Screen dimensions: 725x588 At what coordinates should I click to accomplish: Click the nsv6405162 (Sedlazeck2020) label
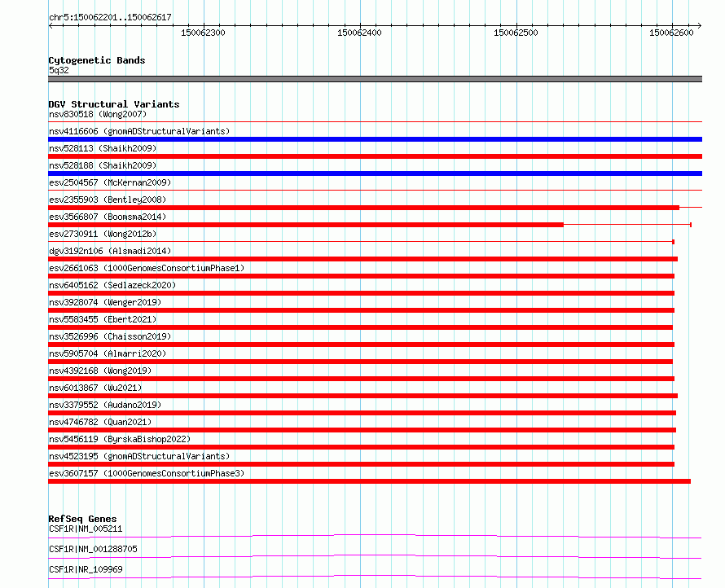(x=112, y=285)
